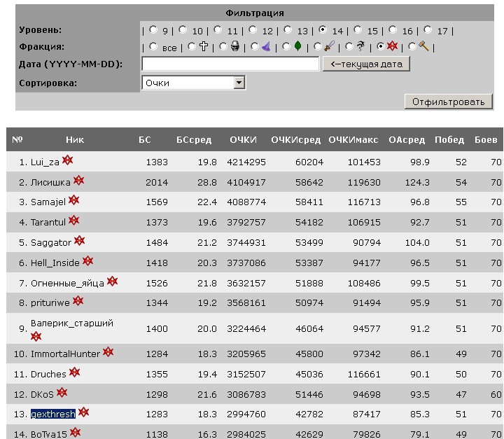Viewport: 504px width, 439px height.
Task: Click the red star icon beside Hell_Inside
Action: 87,261
